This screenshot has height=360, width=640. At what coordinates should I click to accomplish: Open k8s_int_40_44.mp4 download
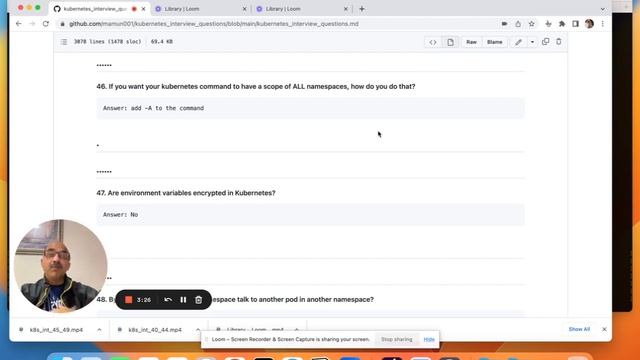(x=154, y=329)
